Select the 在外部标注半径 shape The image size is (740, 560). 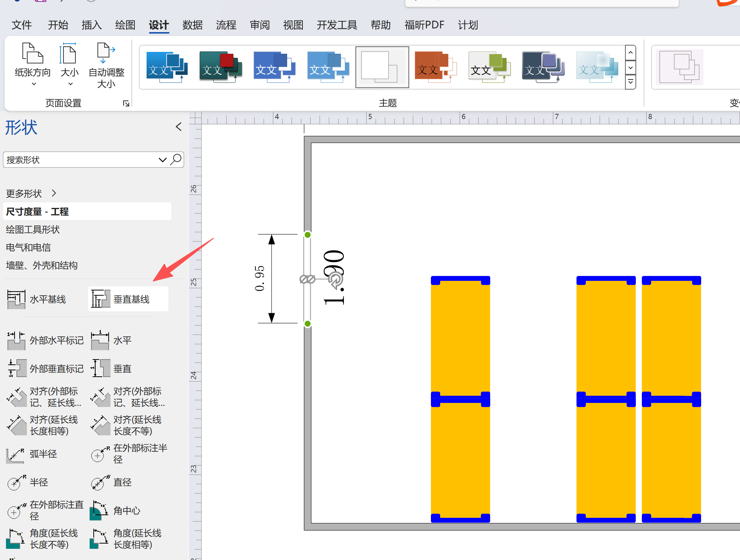tap(129, 454)
